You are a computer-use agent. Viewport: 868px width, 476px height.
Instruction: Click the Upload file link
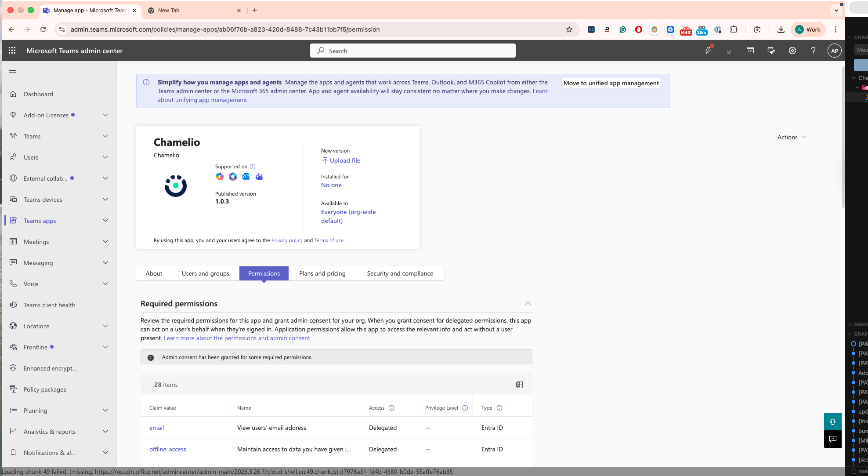(x=341, y=160)
